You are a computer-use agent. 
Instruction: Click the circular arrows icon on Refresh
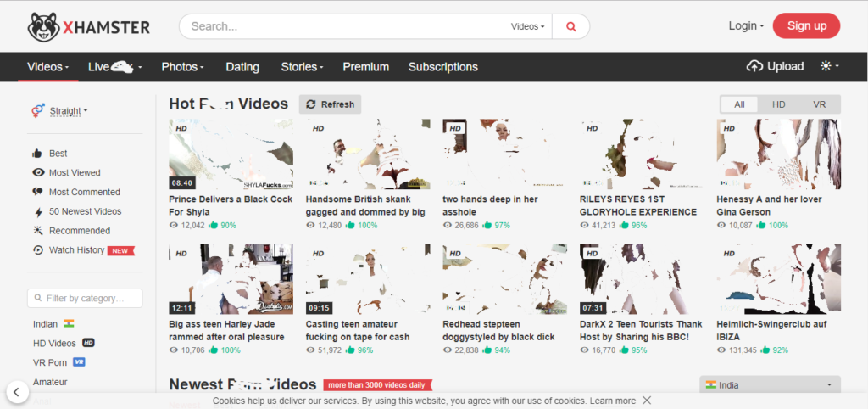(311, 104)
